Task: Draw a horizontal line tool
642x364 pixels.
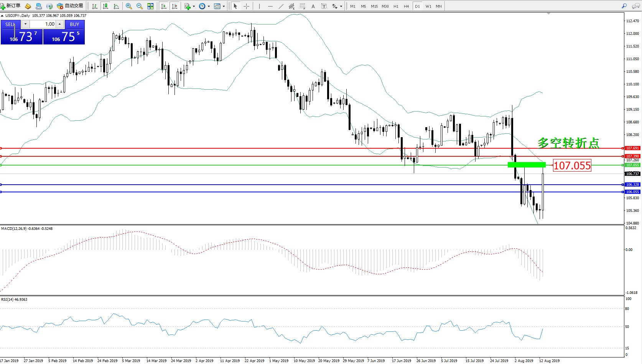Action: coord(270,6)
